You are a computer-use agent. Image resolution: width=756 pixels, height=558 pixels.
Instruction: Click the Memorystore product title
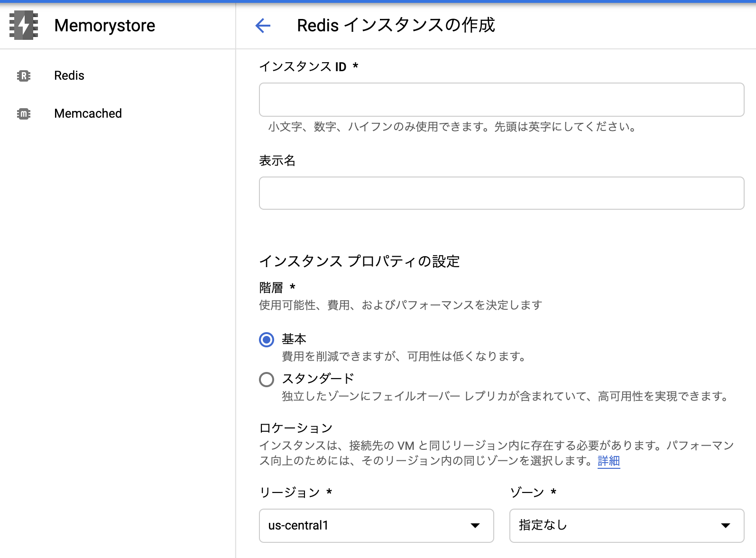coord(105,25)
